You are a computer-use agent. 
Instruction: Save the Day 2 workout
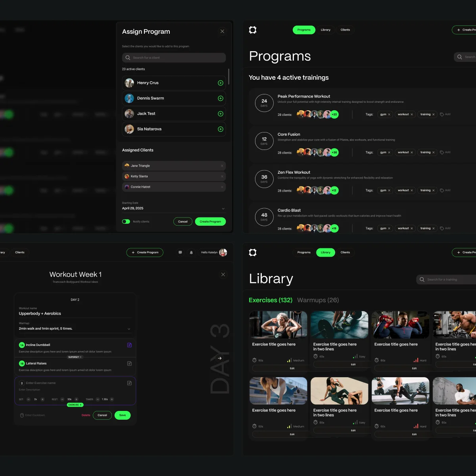(x=123, y=415)
